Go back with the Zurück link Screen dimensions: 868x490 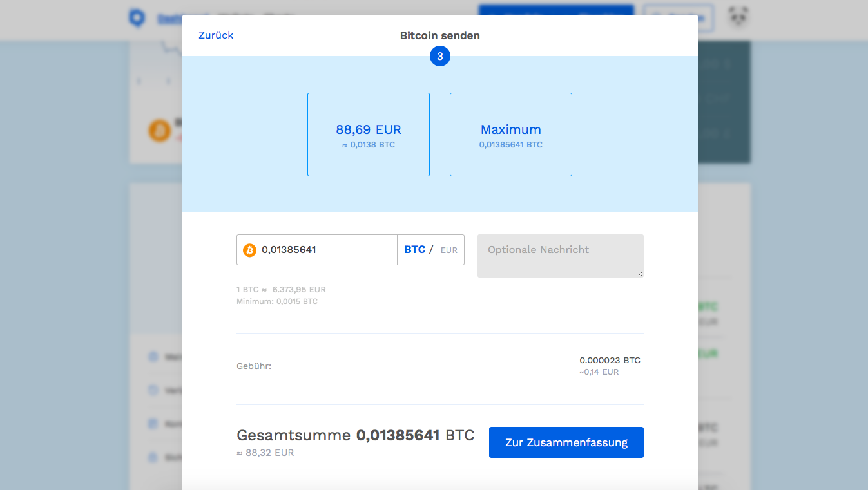216,35
